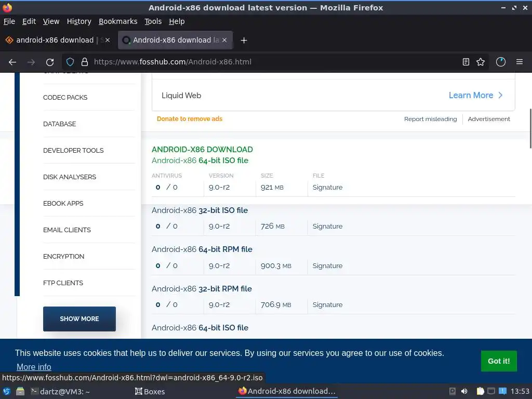Select the fosshub Android-x86 download tab
This screenshot has height=399, width=532.
click(x=175, y=40)
